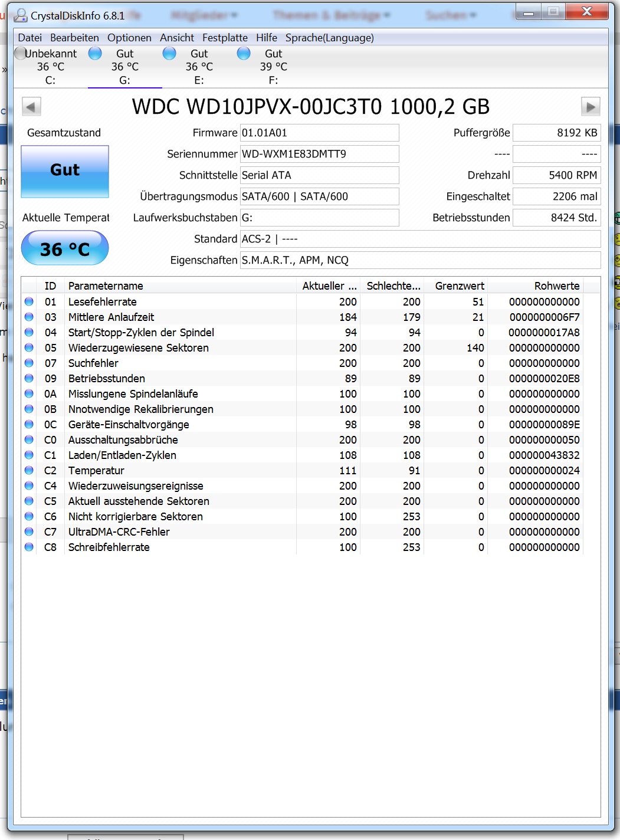Click status orb of Wiederzuweisungsereignisse row
The image size is (620, 840).
(29, 485)
